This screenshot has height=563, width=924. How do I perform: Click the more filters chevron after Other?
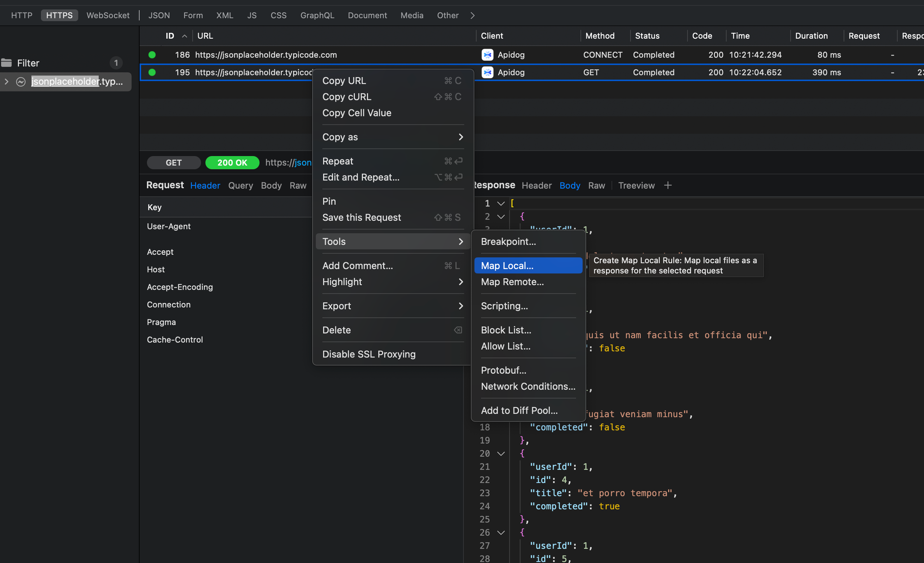coord(472,15)
